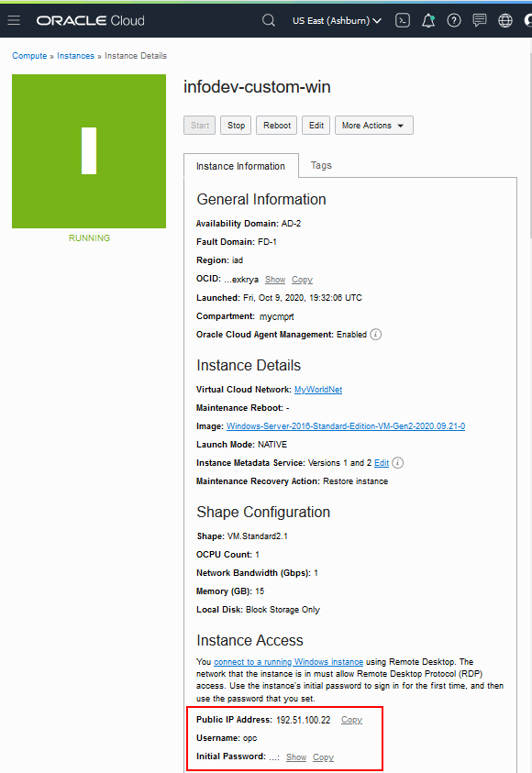Open the feedback chat icon
The height and width of the screenshot is (773, 532).
coord(479,19)
